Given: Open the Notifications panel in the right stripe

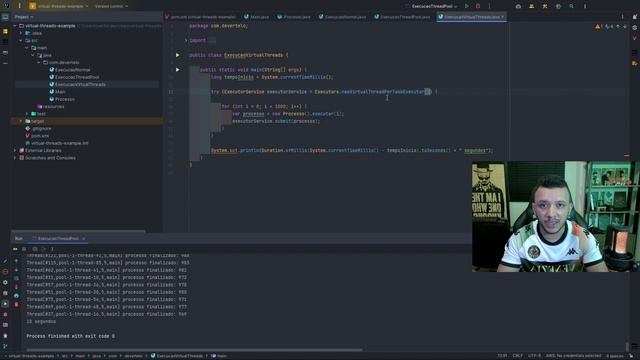Looking at the screenshot, I should (635, 17).
